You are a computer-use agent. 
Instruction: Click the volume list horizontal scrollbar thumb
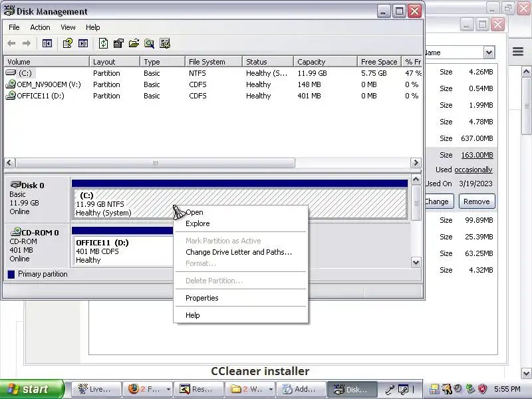(x=155, y=163)
